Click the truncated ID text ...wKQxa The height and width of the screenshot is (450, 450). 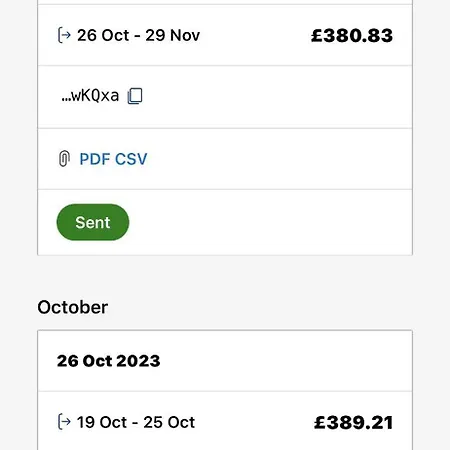coord(90,96)
